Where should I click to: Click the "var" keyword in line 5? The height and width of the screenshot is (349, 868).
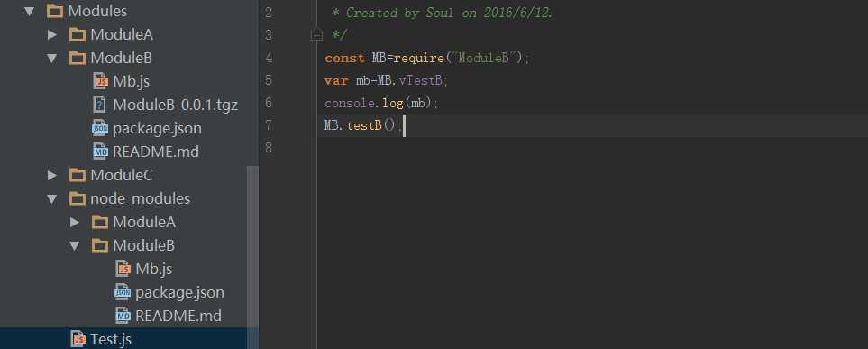[x=336, y=81]
